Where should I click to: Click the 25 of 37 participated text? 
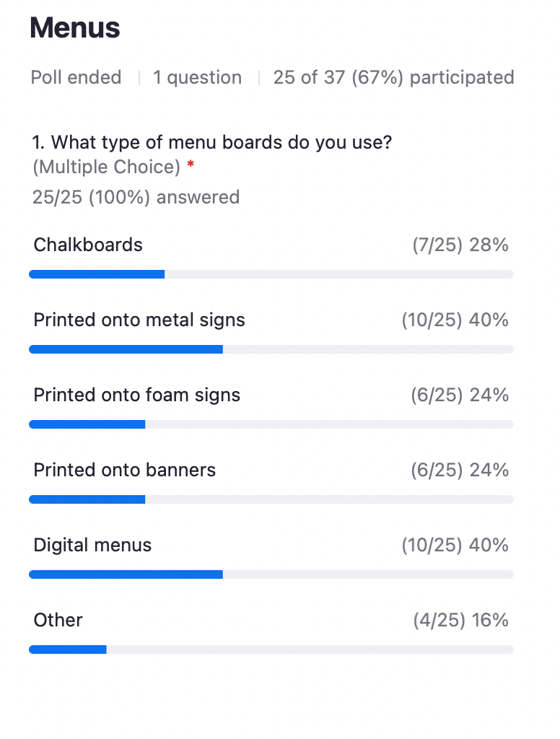pos(393,77)
